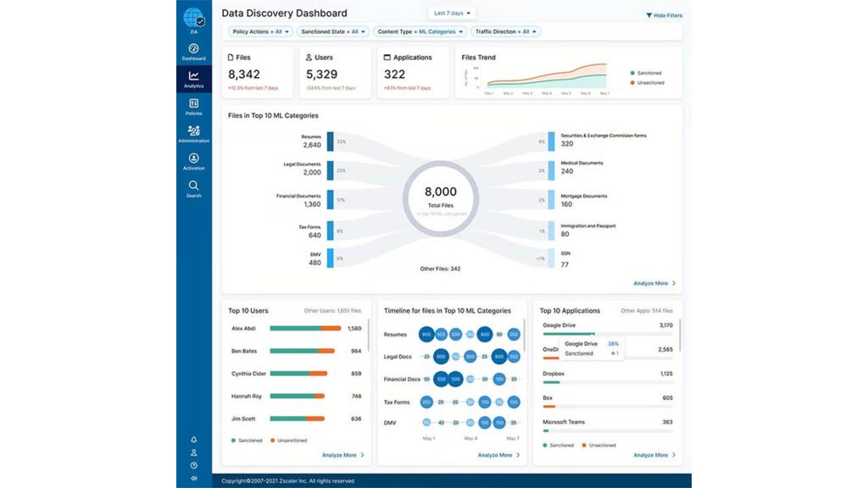The image size is (868, 488).
Task: Click Analyze More in Top 10 Applications
Action: (x=654, y=455)
